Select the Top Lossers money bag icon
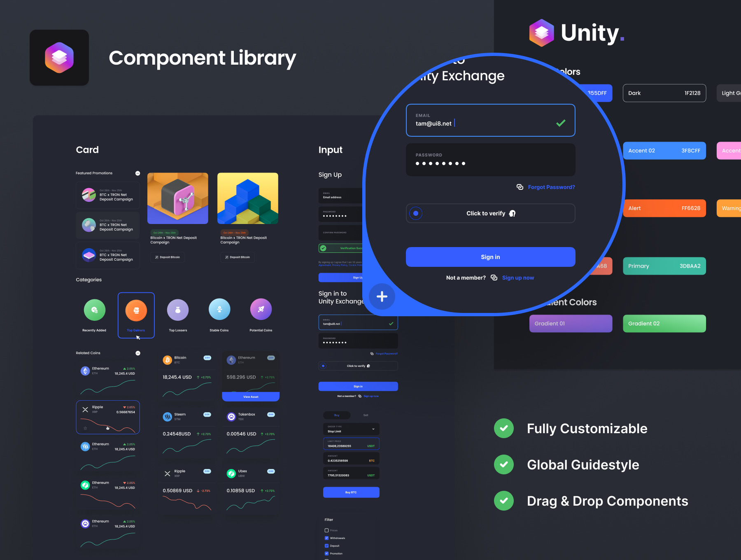Screen dimensions: 741x560 (178, 310)
